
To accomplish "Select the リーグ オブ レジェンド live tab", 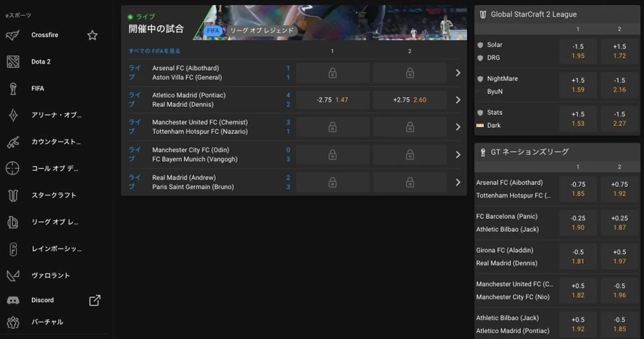I will (262, 31).
